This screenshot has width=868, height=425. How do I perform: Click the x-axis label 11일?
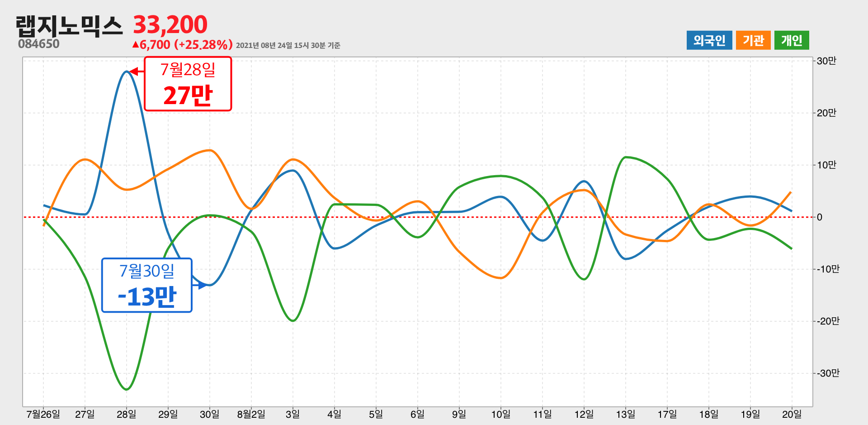[x=542, y=414]
